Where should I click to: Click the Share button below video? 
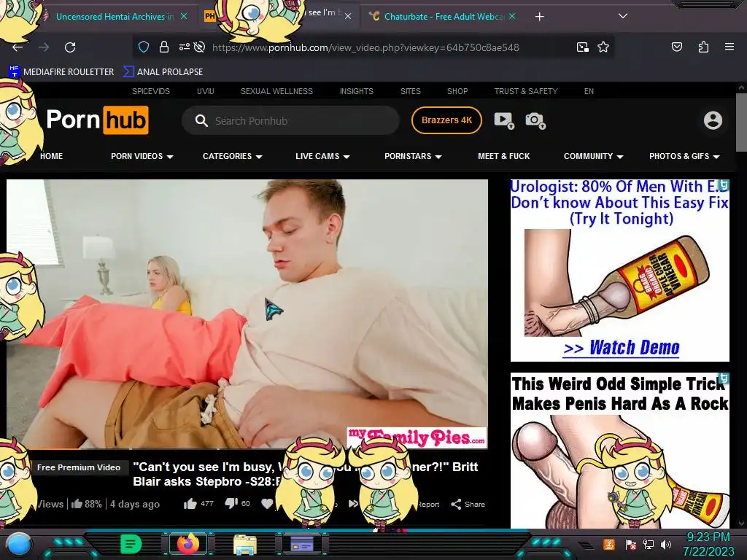coord(468,505)
